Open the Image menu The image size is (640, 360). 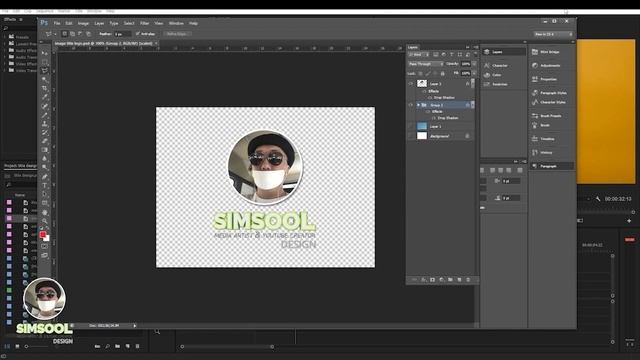[83, 23]
